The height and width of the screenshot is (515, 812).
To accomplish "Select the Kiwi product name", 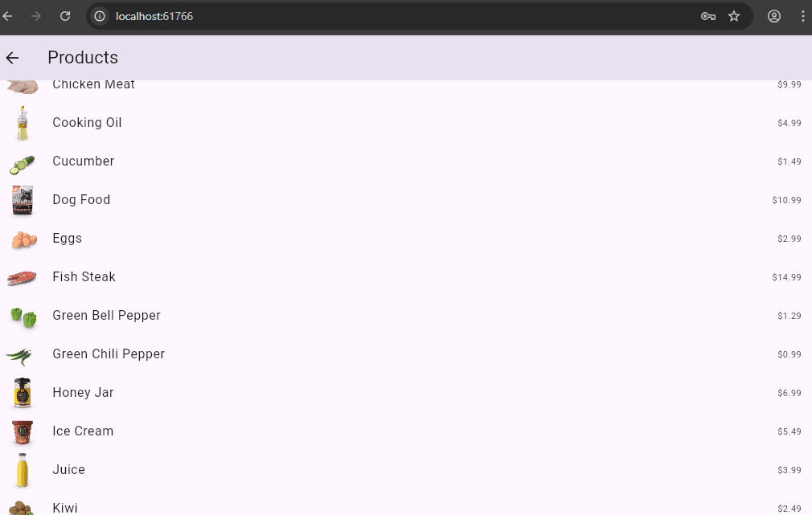I will tap(65, 509).
